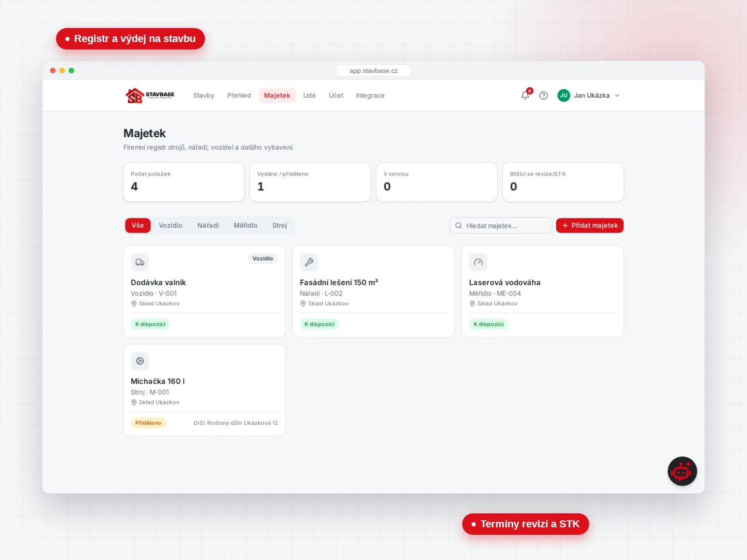Filter by Stroj tab
The width and height of the screenshot is (747, 560).
tap(280, 225)
